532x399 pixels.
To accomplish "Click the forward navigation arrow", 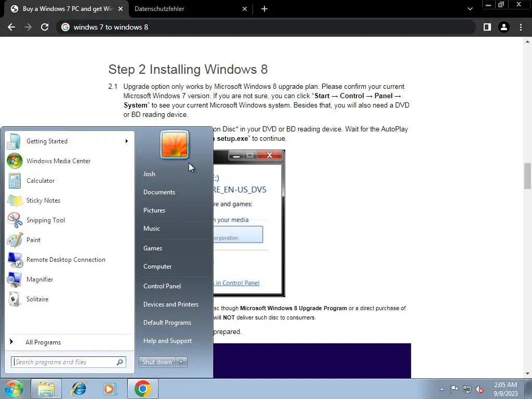I will pos(28,27).
